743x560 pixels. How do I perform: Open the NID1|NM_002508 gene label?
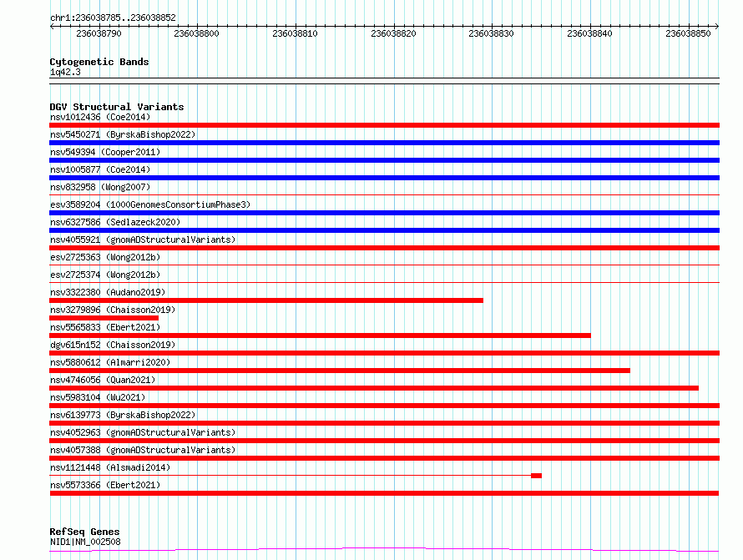click(x=85, y=542)
